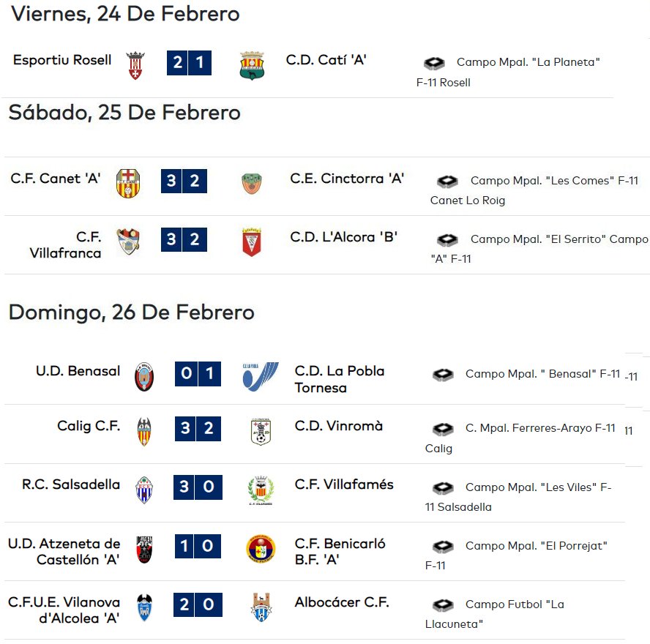The image size is (650, 644).
Task: Open the C.F. Villafranca team link
Action: 65,244
